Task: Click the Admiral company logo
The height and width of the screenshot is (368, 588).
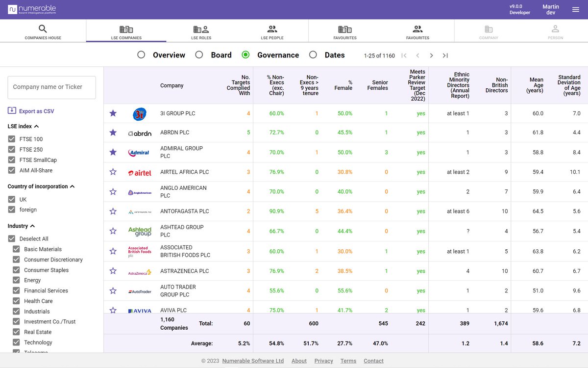Action: (140, 153)
